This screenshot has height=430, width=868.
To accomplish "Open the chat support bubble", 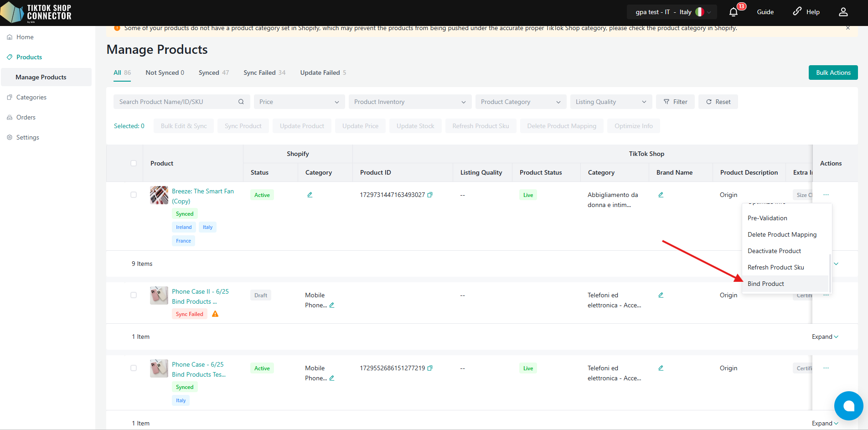I will click(848, 406).
